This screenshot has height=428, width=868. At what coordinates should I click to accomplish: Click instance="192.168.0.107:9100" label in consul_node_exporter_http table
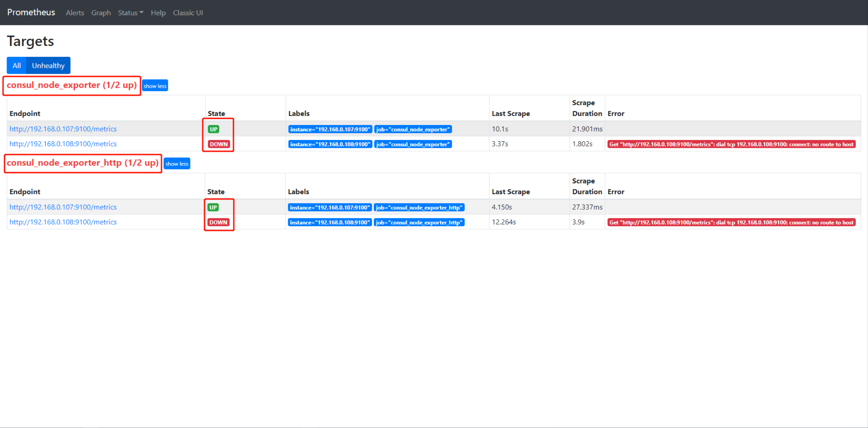click(x=330, y=207)
